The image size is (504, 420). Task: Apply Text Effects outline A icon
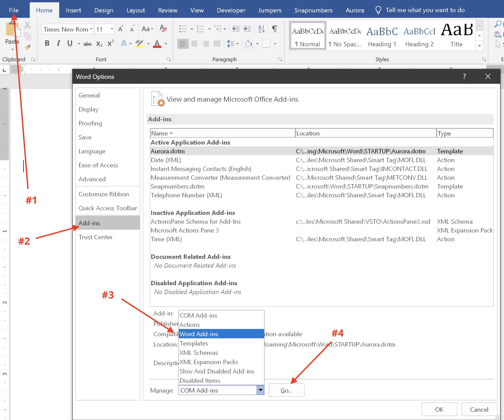coord(124,43)
